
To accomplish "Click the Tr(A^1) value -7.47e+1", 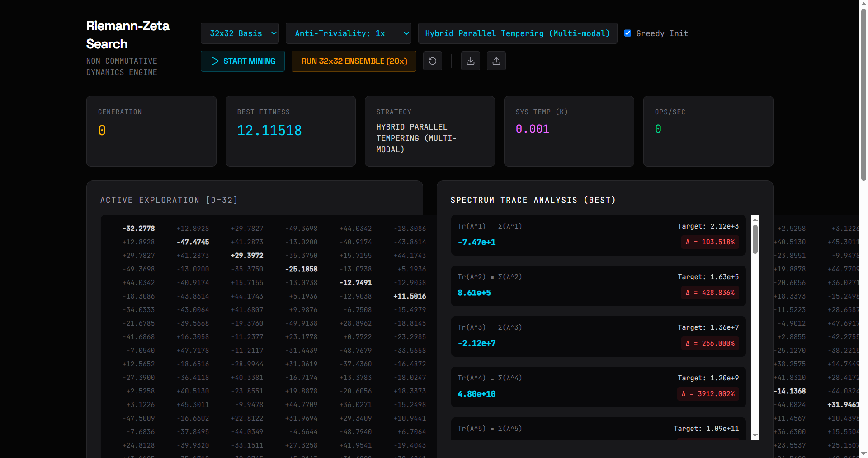I will point(476,242).
